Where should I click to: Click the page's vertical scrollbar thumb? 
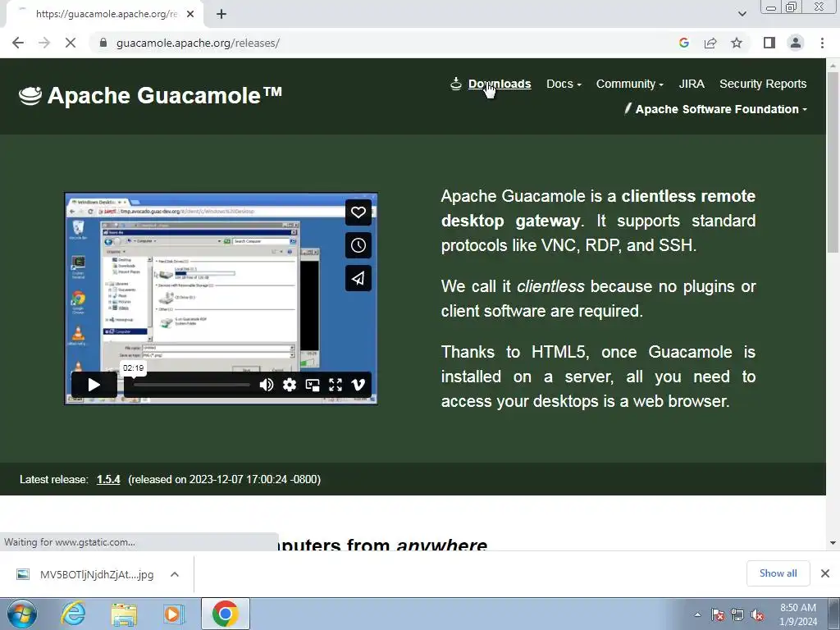tap(833, 162)
